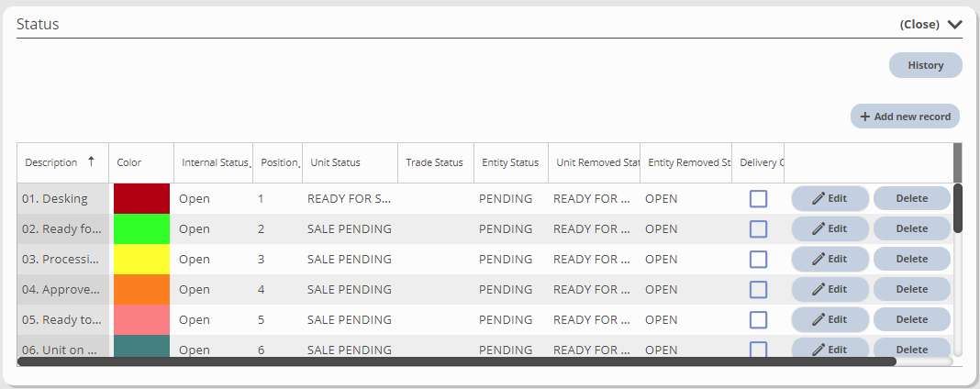This screenshot has height=389, width=980.
Task: Edit the 03. Processing row via pencil icon
Action: click(x=819, y=259)
